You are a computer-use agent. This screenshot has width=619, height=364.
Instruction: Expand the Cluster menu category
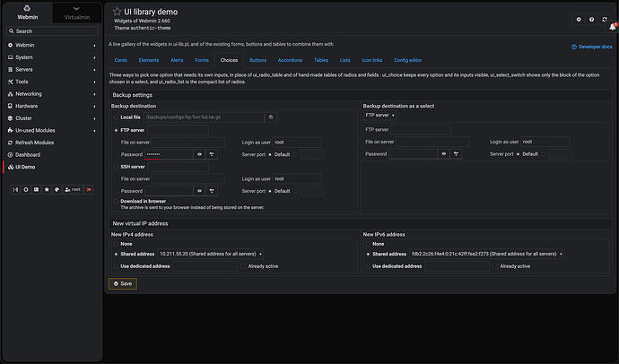pyautogui.click(x=52, y=118)
